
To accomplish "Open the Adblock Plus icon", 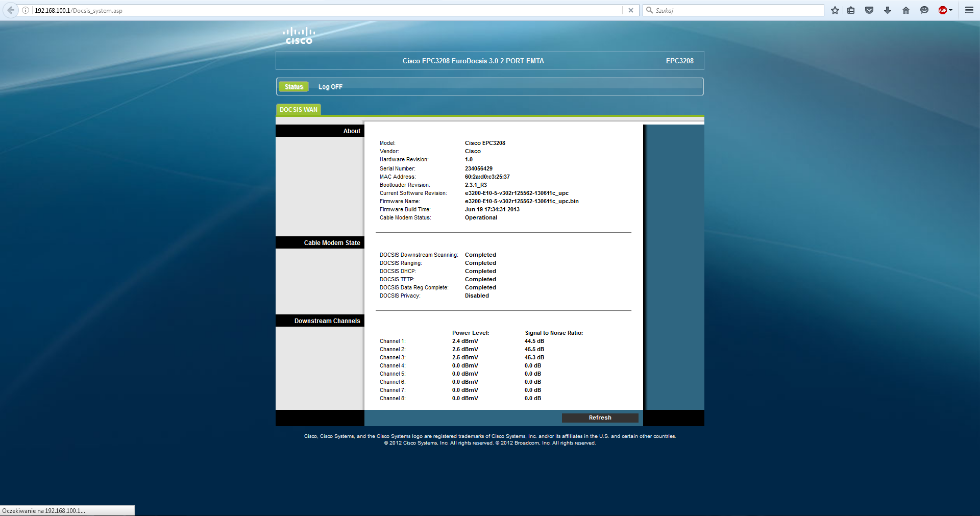I will tap(943, 10).
